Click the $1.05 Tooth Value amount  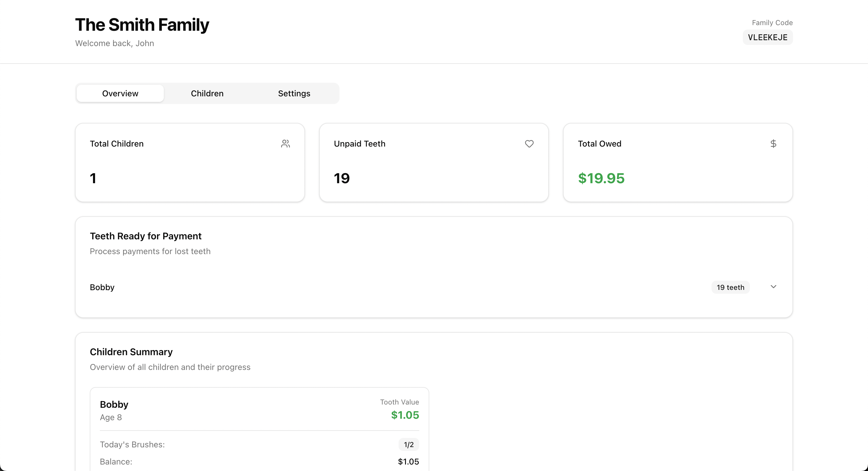pos(405,415)
